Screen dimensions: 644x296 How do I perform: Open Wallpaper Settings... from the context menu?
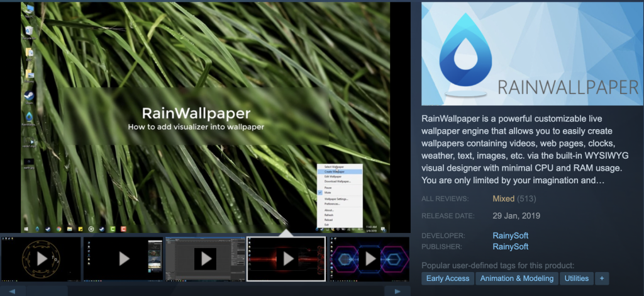(340, 199)
